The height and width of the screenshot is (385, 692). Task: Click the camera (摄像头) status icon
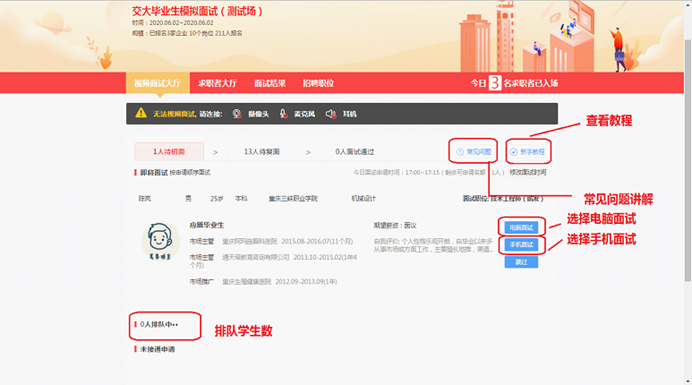[x=237, y=114]
